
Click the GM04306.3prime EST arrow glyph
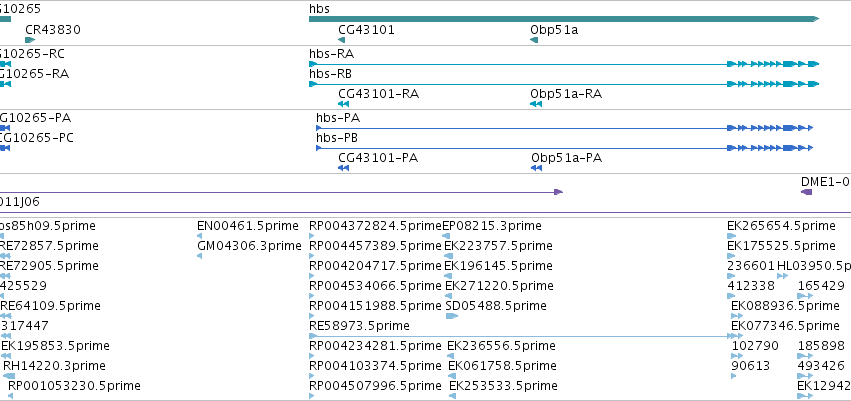tap(199, 256)
